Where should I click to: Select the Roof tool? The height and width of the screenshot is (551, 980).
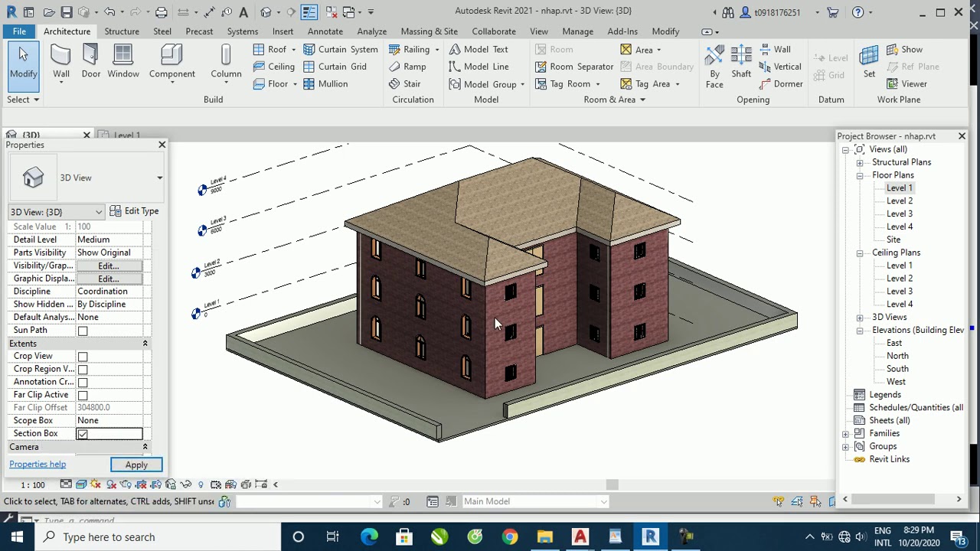pos(269,49)
